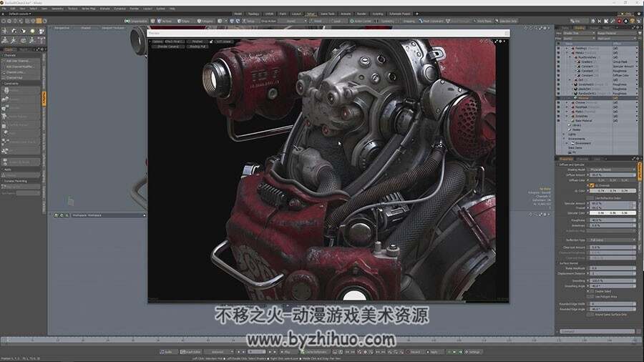Toggle visibility of Scratches group
The width and height of the screenshot is (644, 362).
point(558,116)
